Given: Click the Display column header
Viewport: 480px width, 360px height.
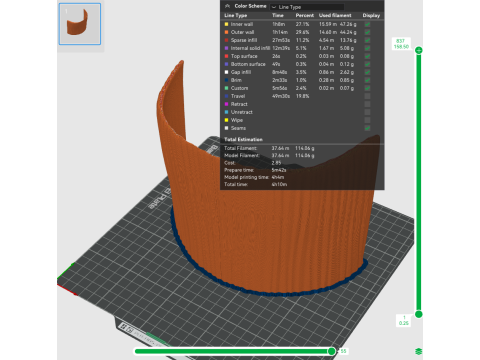Looking at the screenshot, I should (x=371, y=15).
